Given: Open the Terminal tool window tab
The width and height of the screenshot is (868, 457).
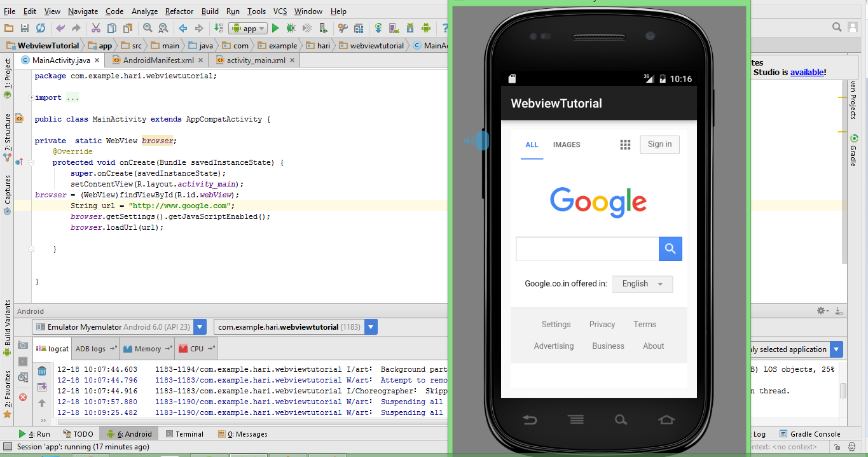Looking at the screenshot, I should 184,434.
